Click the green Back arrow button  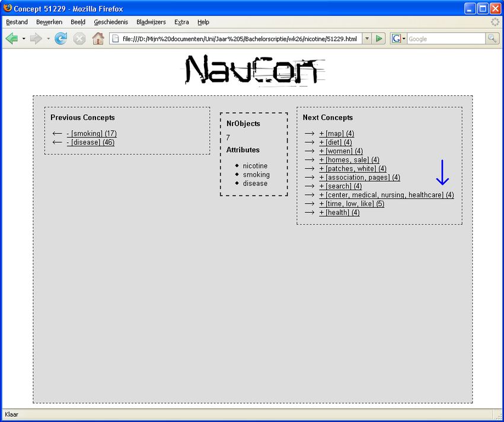(12, 39)
